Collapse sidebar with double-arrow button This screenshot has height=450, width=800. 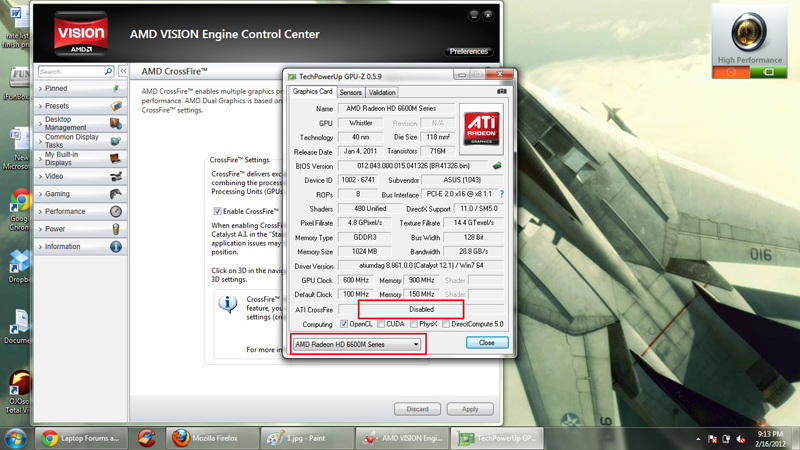click(x=123, y=71)
